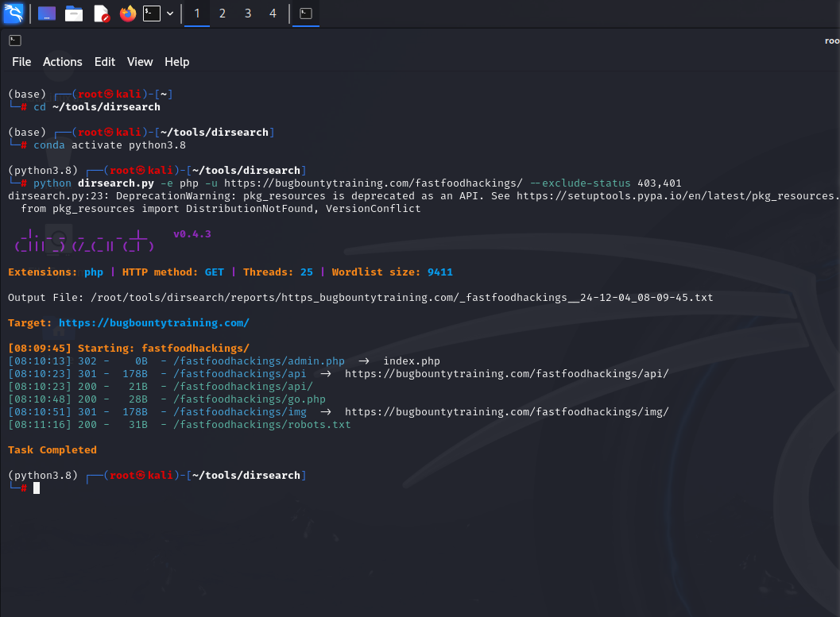This screenshot has height=617, width=840.
Task: Open the Actions menu
Action: 63,62
